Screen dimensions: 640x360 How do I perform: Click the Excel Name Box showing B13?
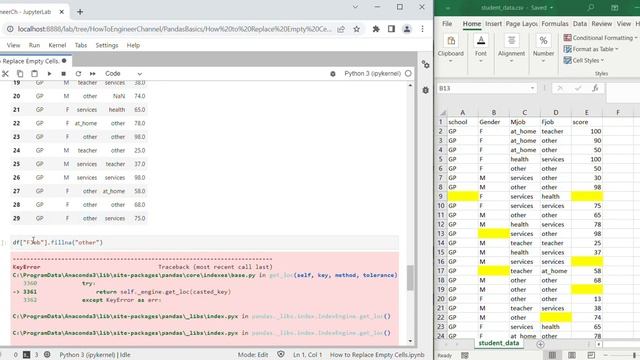(x=486, y=88)
